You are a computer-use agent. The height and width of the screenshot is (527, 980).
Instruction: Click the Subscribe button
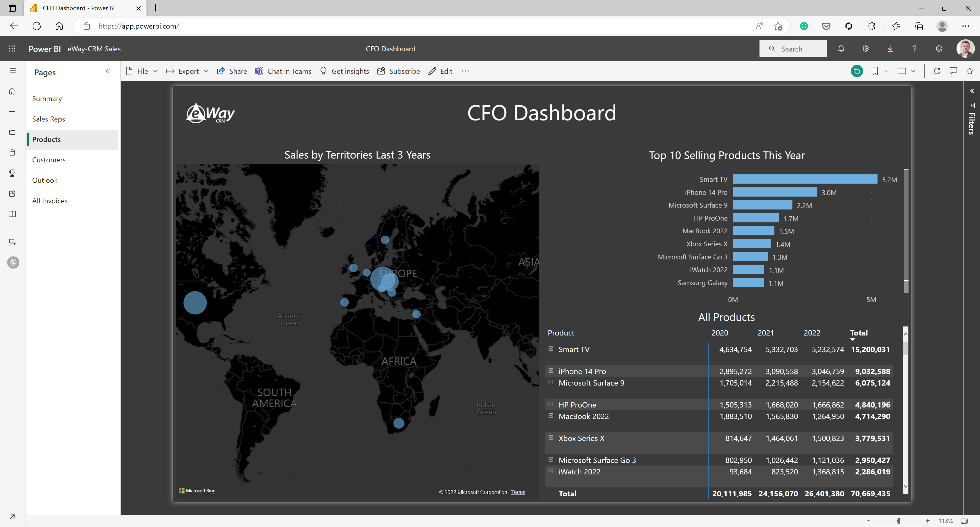398,71
